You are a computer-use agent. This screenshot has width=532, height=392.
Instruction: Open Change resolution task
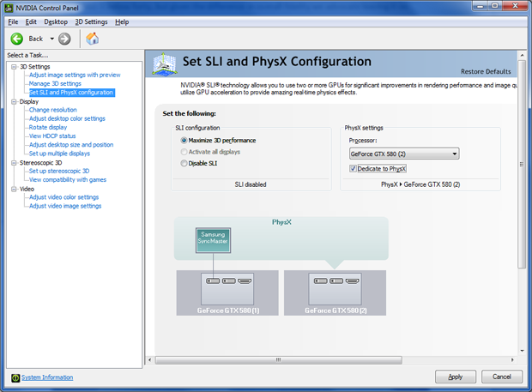pyautogui.click(x=53, y=110)
